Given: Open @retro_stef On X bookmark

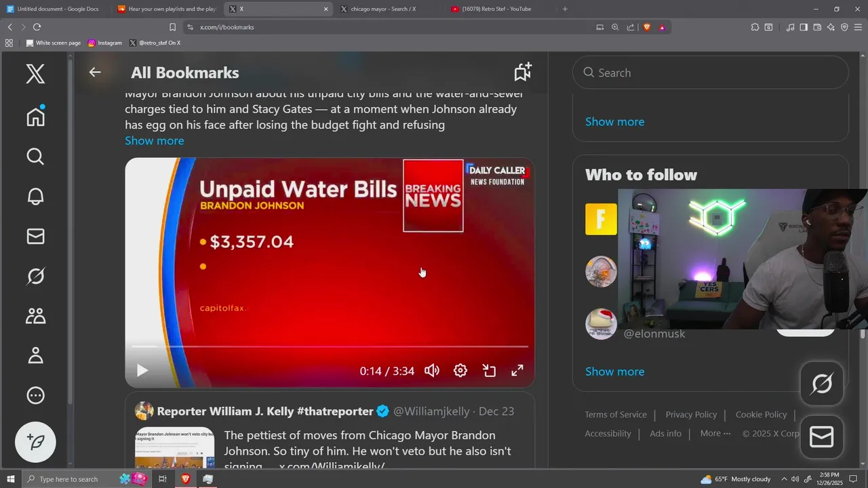Looking at the screenshot, I should [155, 43].
